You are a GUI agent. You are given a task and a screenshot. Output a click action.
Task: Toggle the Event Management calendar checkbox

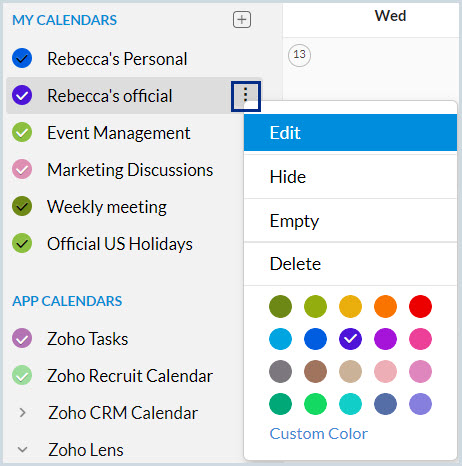(22, 132)
